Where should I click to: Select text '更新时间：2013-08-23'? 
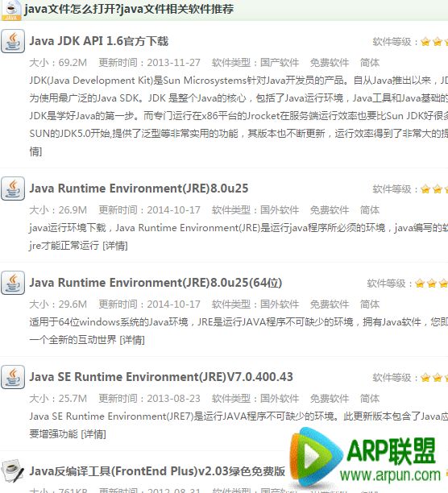coord(149,399)
